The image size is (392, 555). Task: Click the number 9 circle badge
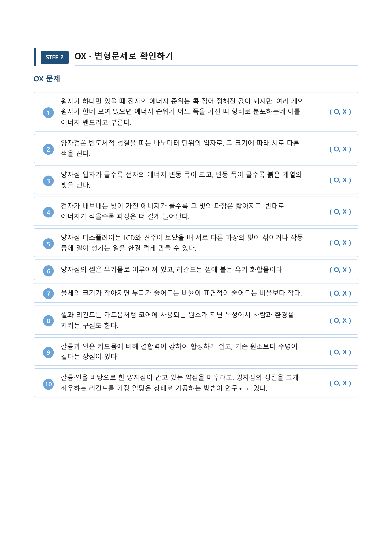48,352
